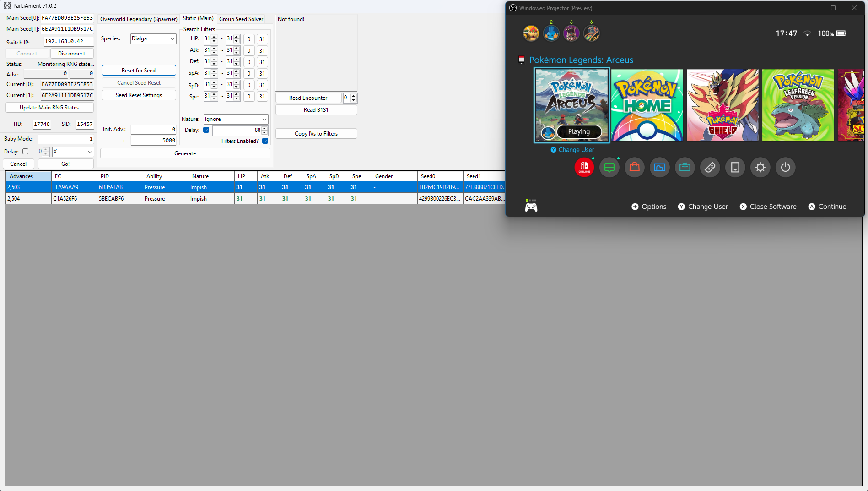Open the Nintendo eShop bag icon
Screen dimensions: 868x491
(634, 168)
